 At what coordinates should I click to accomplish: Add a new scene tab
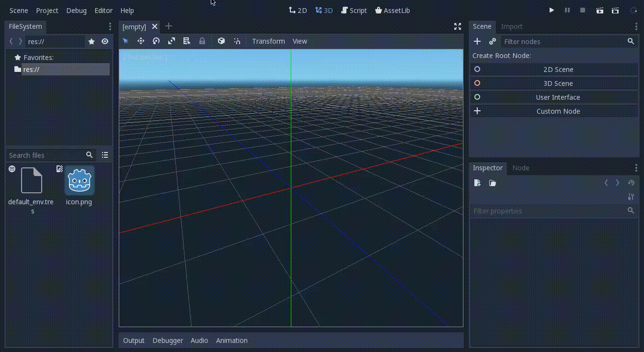(169, 26)
